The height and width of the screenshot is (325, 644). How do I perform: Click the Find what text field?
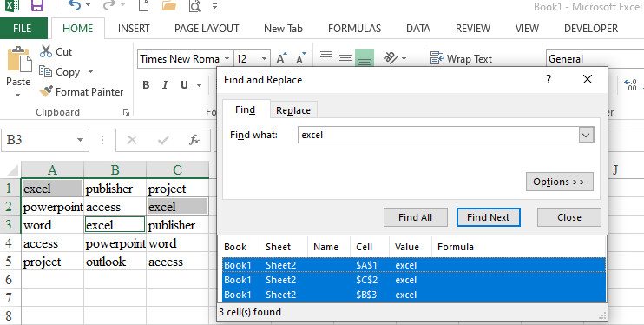pyautogui.click(x=438, y=135)
